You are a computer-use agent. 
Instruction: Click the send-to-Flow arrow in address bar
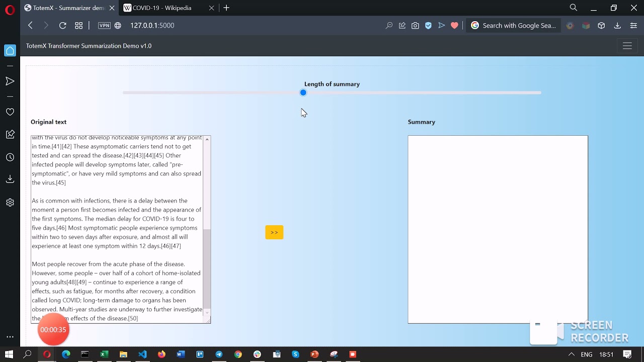click(441, 25)
